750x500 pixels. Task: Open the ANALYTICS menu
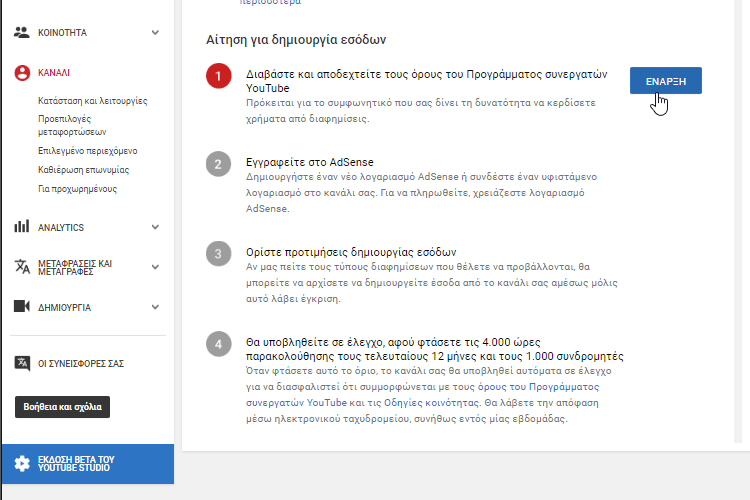[61, 228]
